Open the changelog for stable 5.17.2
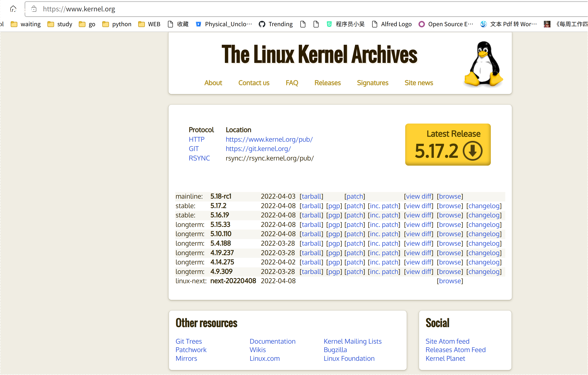 pos(484,206)
